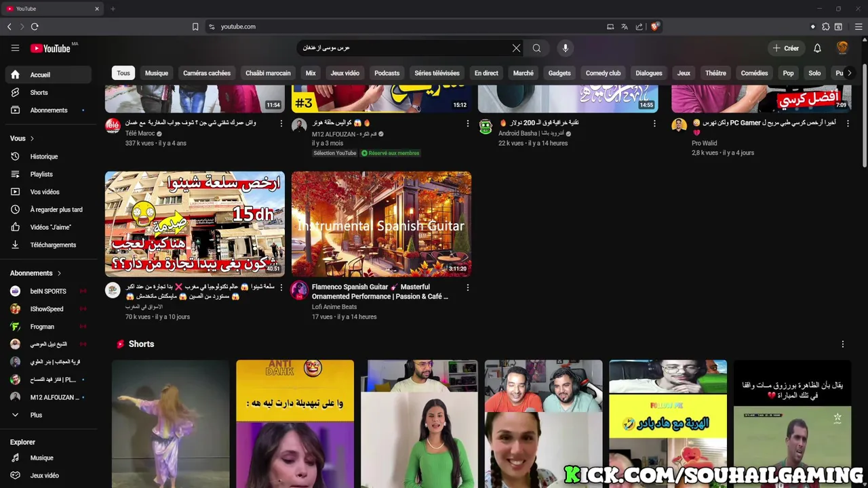The image size is (868, 488).
Task: Select the Chaâbi marocain filter chip
Action: click(268, 73)
